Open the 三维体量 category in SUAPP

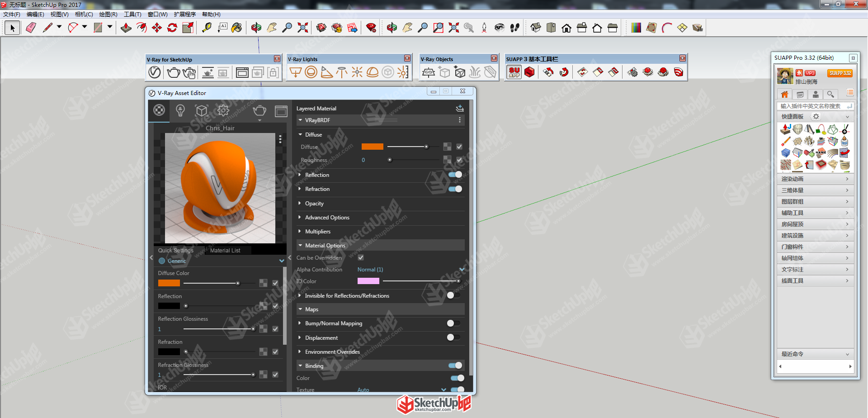click(815, 190)
